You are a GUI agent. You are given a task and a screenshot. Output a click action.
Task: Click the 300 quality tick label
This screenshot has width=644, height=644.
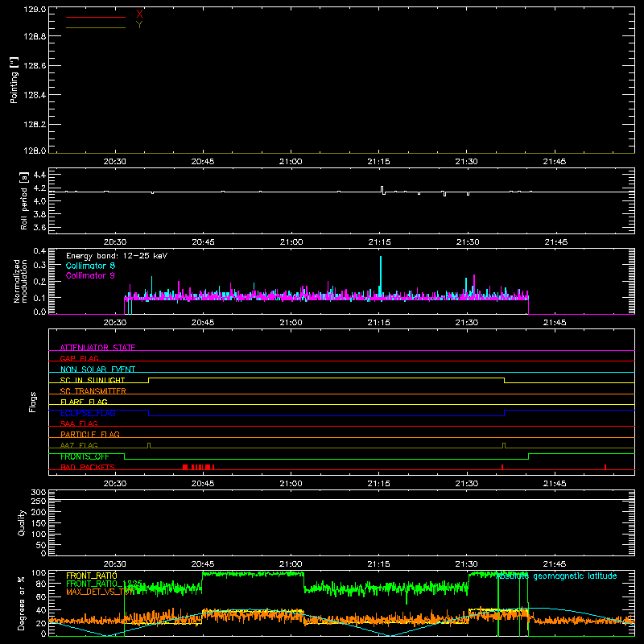tap(39, 492)
